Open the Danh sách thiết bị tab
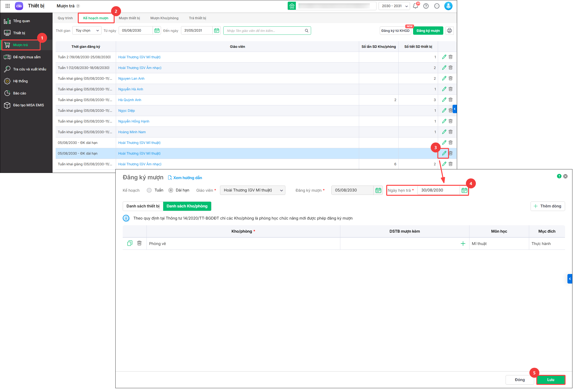 point(143,206)
